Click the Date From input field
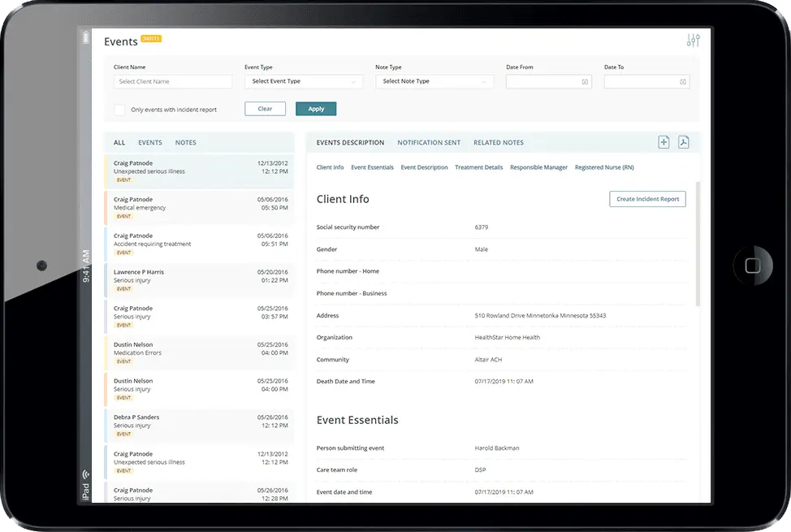 [x=549, y=82]
